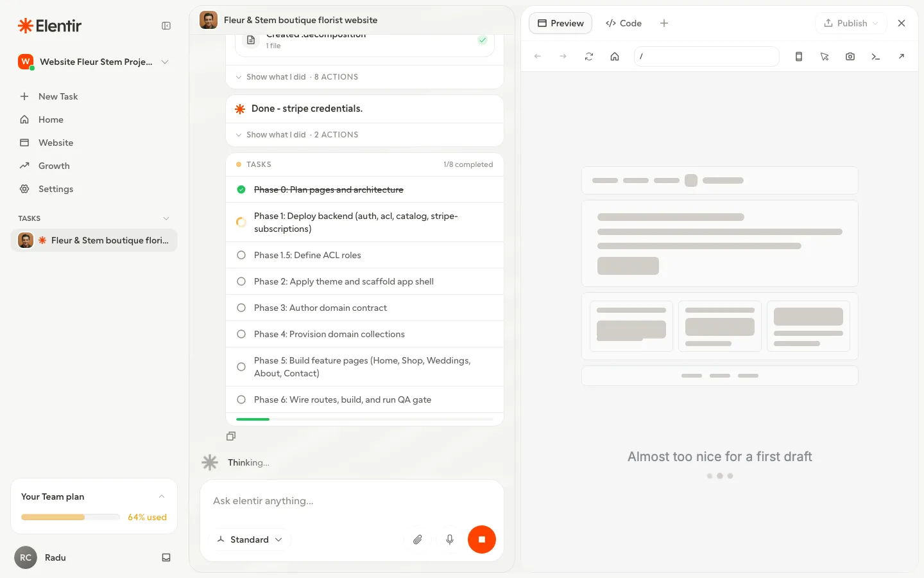Open preview in new window arrow icon

click(902, 57)
